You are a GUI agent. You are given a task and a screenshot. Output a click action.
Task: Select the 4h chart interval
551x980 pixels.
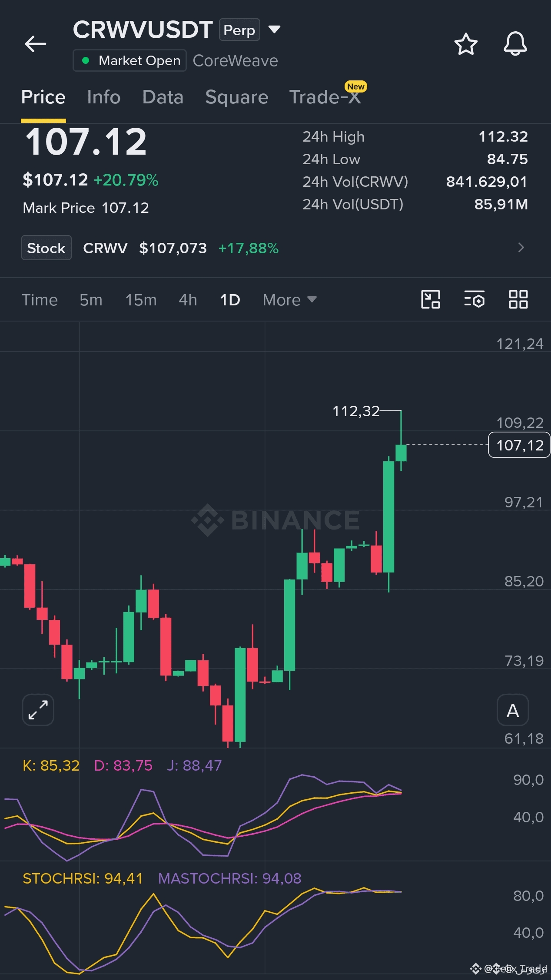point(188,300)
